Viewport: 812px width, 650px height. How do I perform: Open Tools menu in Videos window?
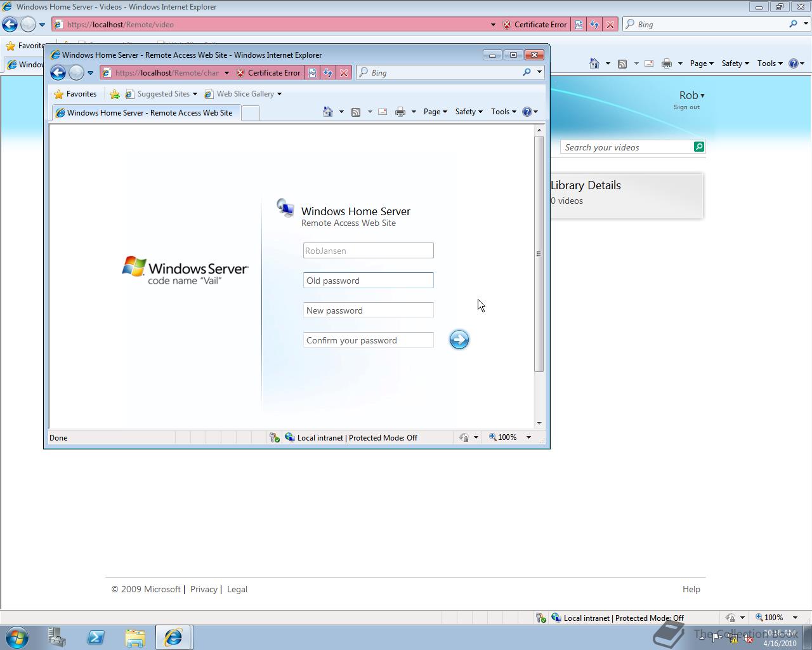pos(770,63)
